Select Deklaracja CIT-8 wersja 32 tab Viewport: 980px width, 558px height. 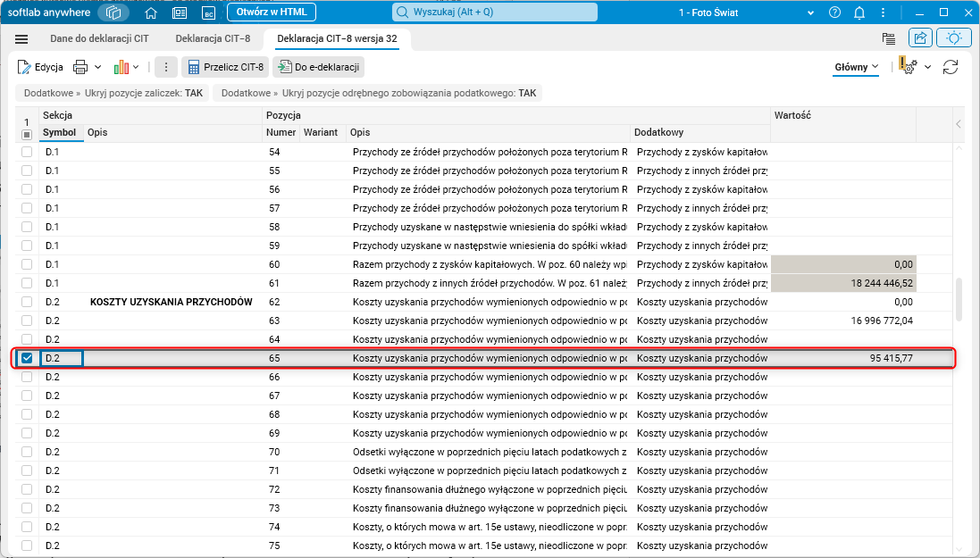point(337,38)
